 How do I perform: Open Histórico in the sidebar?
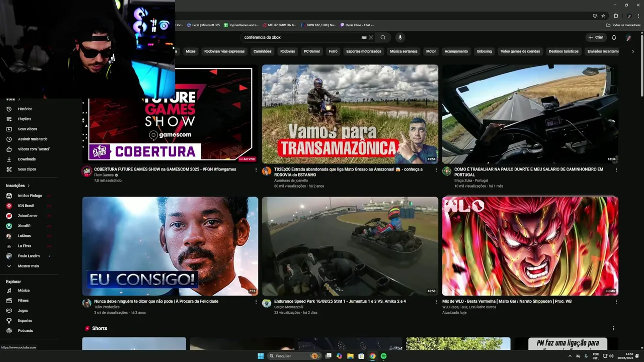[x=25, y=109]
